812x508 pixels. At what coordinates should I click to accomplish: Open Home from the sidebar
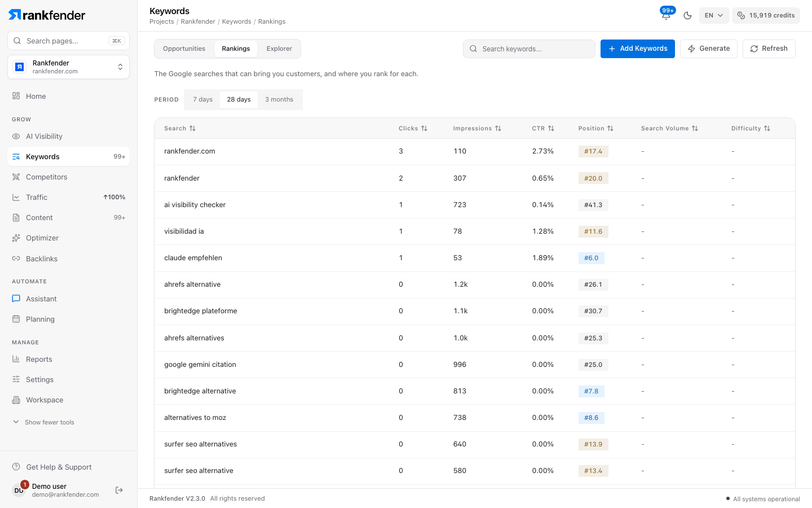[68, 96]
